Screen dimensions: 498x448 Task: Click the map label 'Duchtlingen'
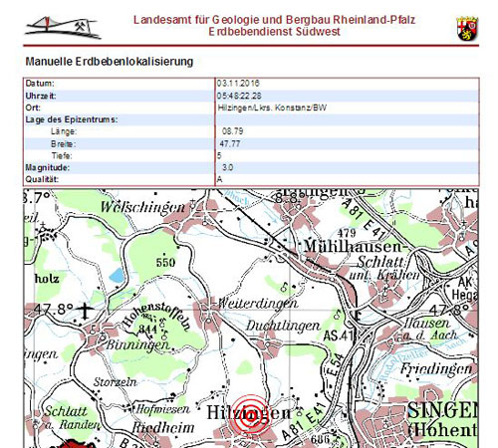click(x=283, y=326)
